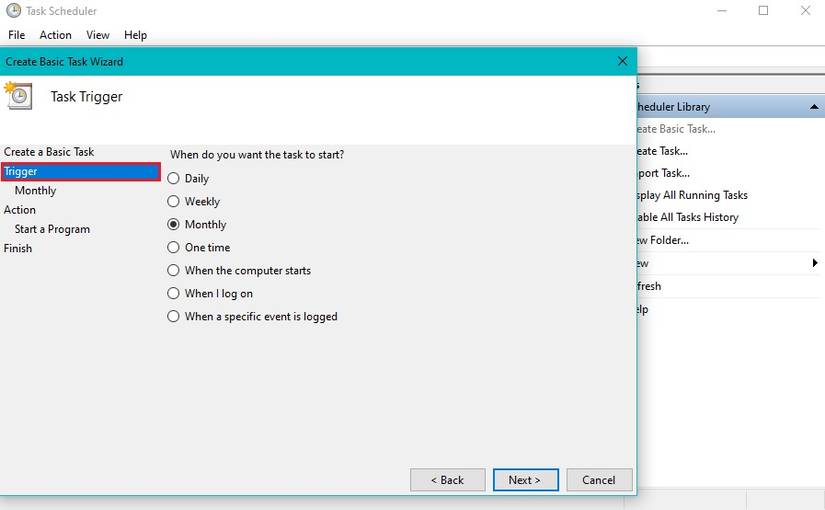825x510 pixels.
Task: Click Import Task in Actions pane
Action: 663,173
